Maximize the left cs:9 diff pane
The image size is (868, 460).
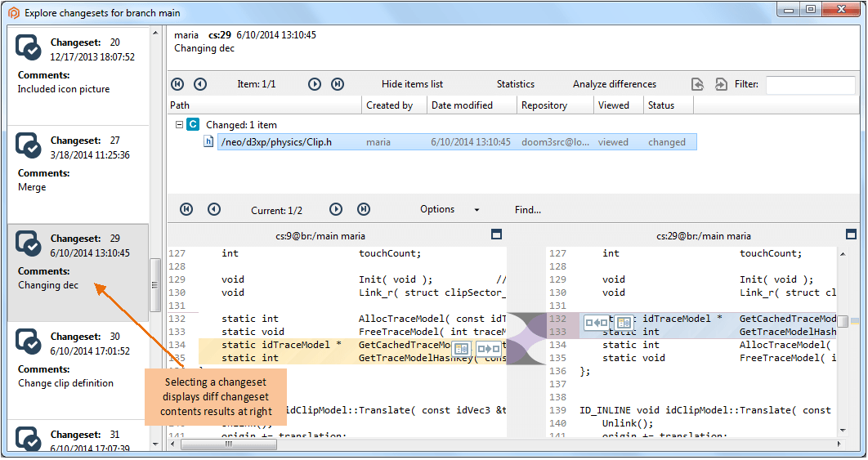coord(497,234)
